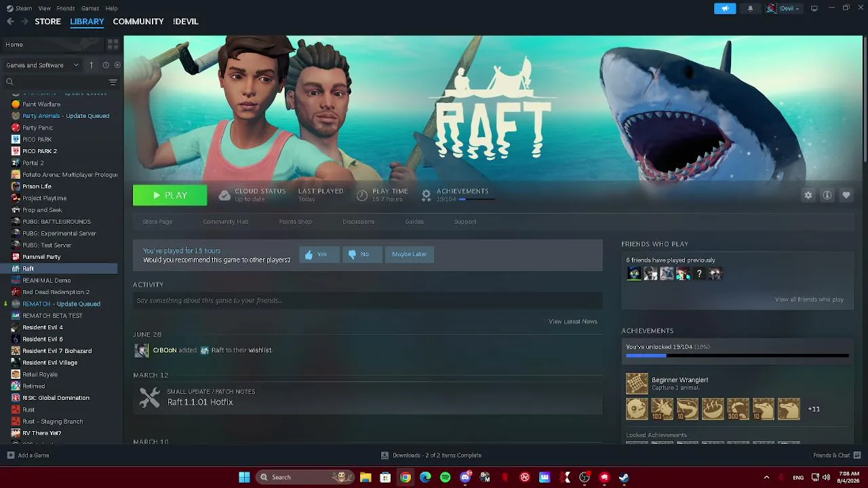Open game settings gear icon

click(x=808, y=195)
